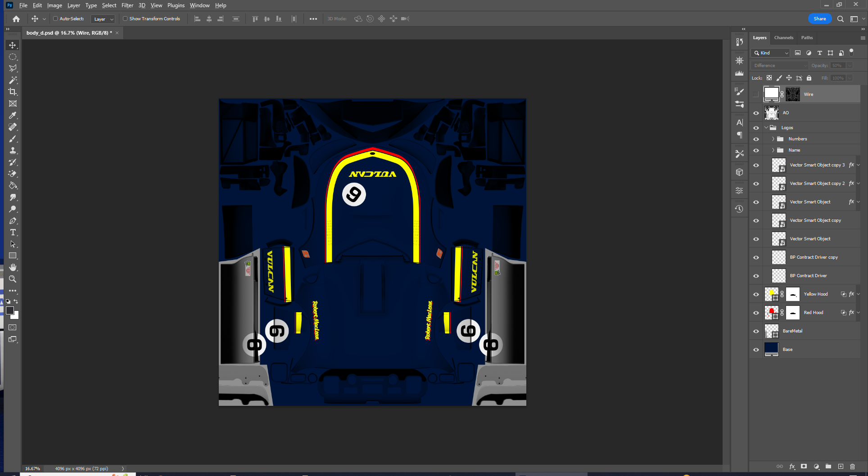Image resolution: width=868 pixels, height=476 pixels.
Task: Open the 3D panel cube icon
Action: pos(739,172)
